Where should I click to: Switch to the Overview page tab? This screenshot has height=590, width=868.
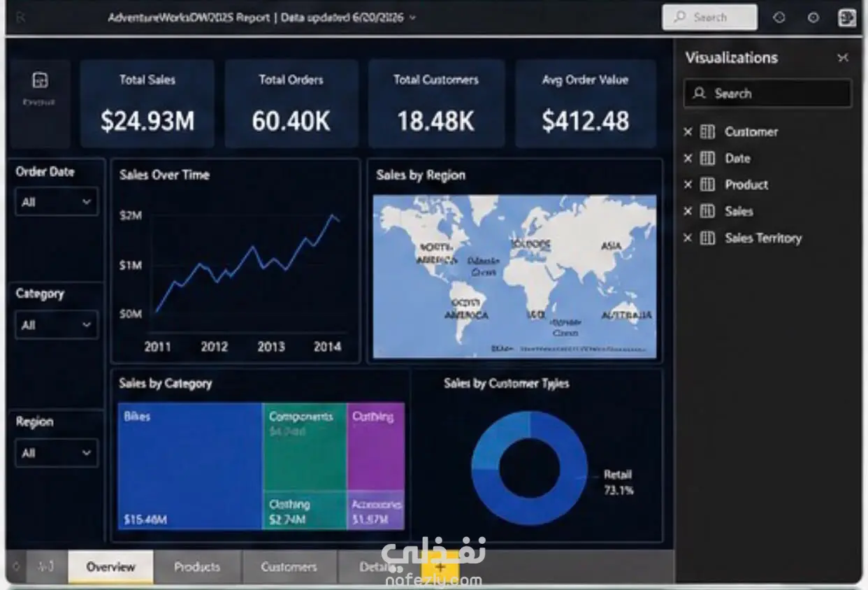pyautogui.click(x=110, y=567)
